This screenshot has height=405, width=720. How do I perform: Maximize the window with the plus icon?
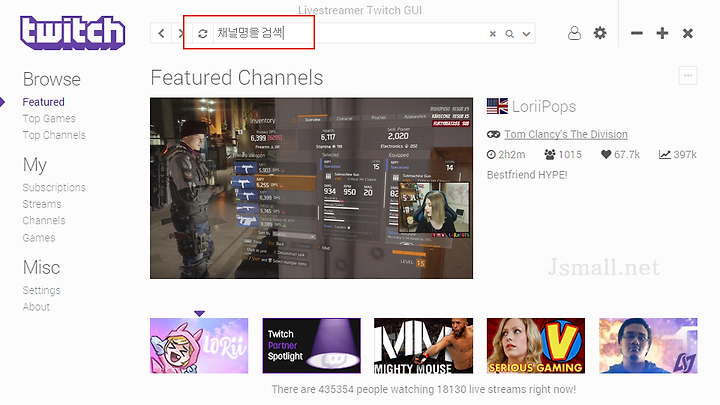click(662, 33)
